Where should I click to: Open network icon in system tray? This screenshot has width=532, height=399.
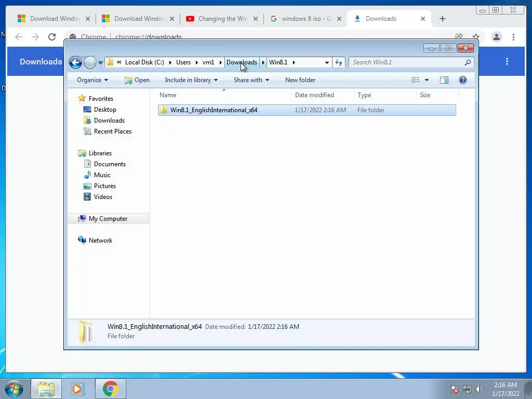point(467,389)
